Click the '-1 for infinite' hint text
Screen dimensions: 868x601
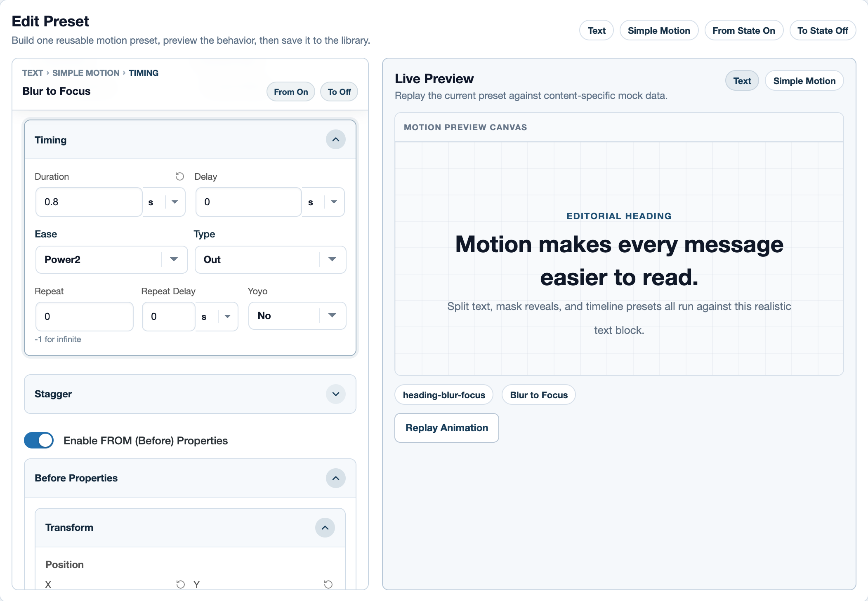[58, 339]
